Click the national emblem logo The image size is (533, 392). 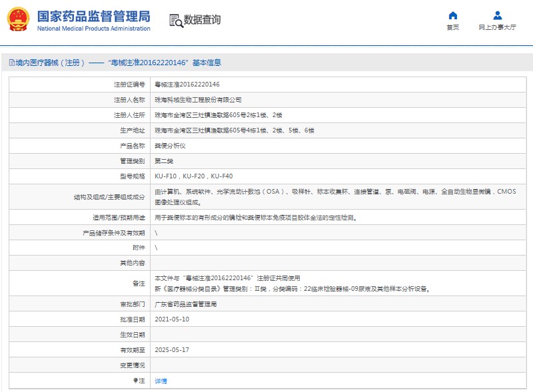pos(19,19)
